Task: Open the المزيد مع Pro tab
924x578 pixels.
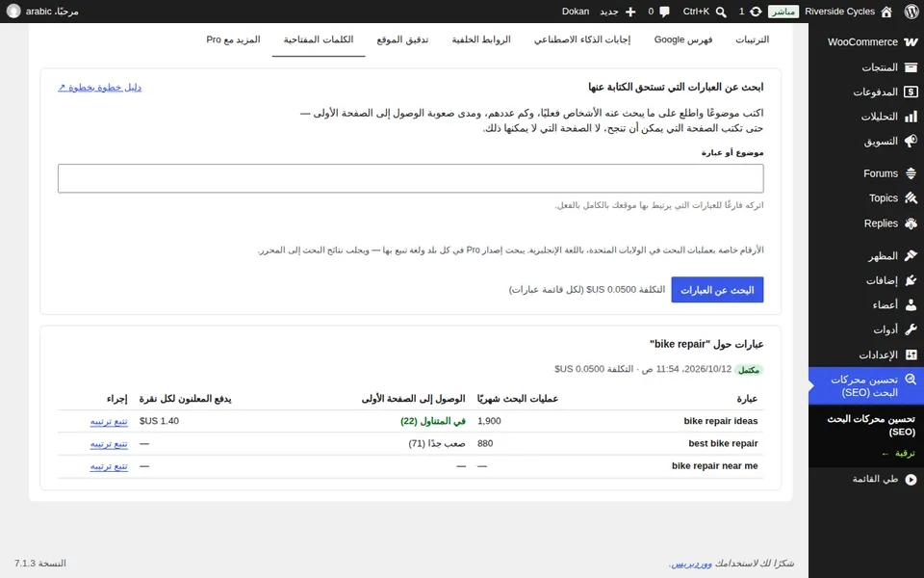Action: 233,39
